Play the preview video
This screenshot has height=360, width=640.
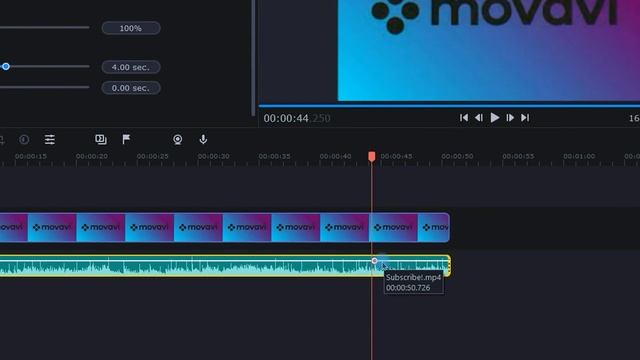click(495, 118)
